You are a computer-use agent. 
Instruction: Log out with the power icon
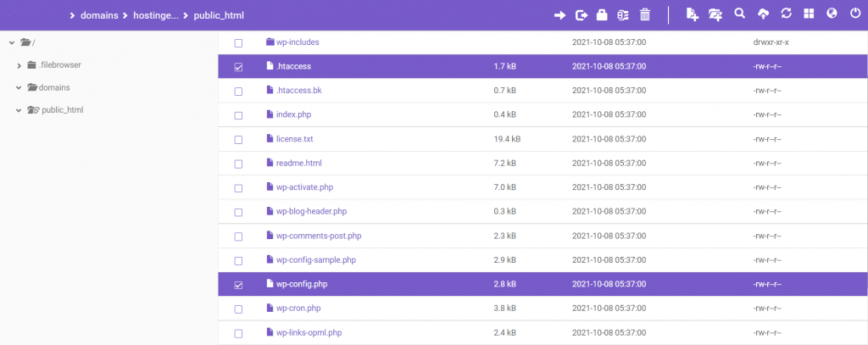pyautogui.click(x=855, y=14)
